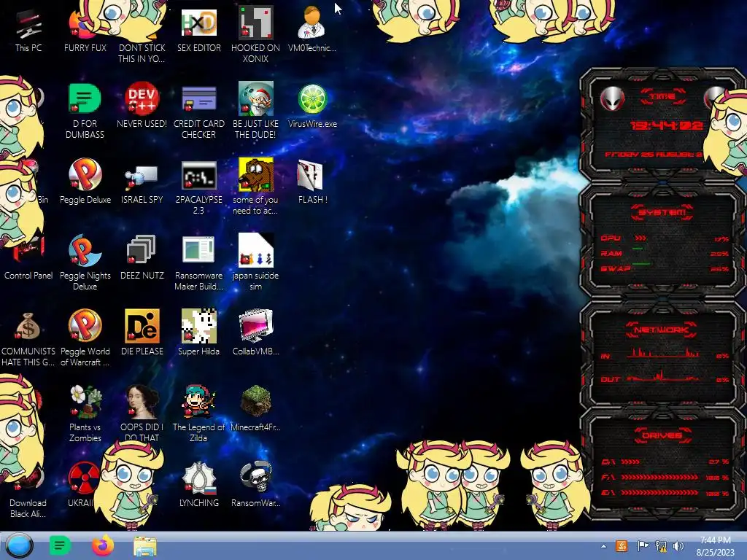Click the alien head on TIME widget
The width and height of the screenshot is (747, 560).
pyautogui.click(x=612, y=99)
